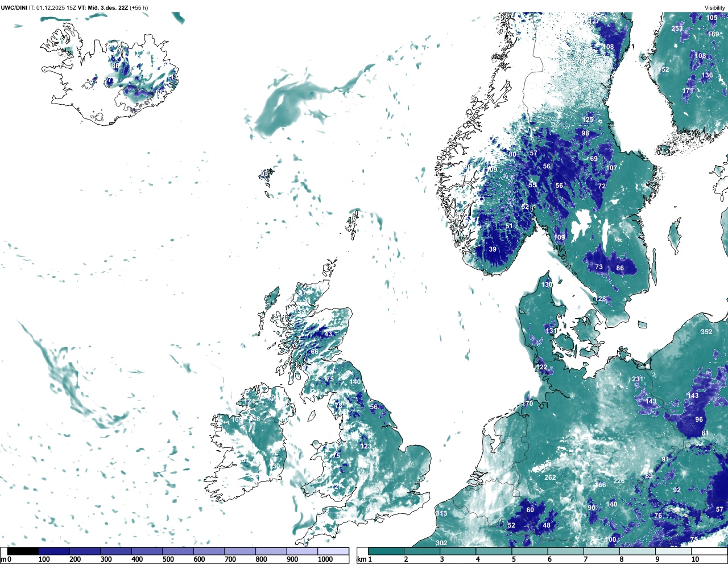Click the '76' value in the lower right

tap(658, 516)
